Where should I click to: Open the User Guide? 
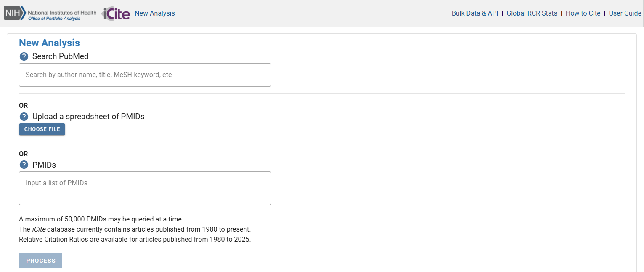point(625,13)
